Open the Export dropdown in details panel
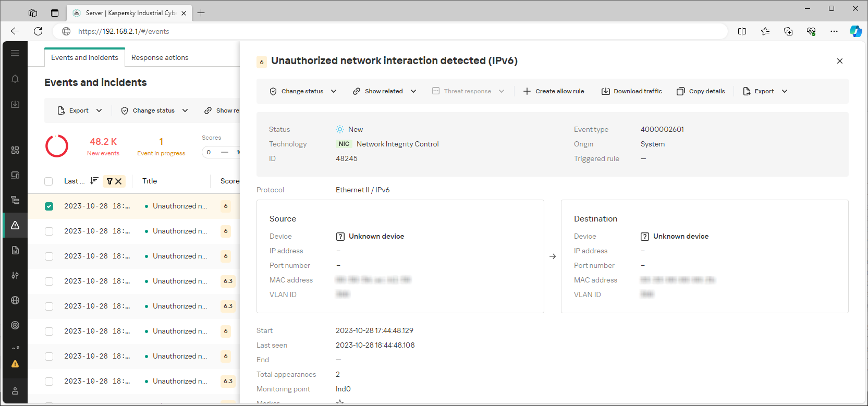The image size is (868, 406). pyautogui.click(x=765, y=91)
